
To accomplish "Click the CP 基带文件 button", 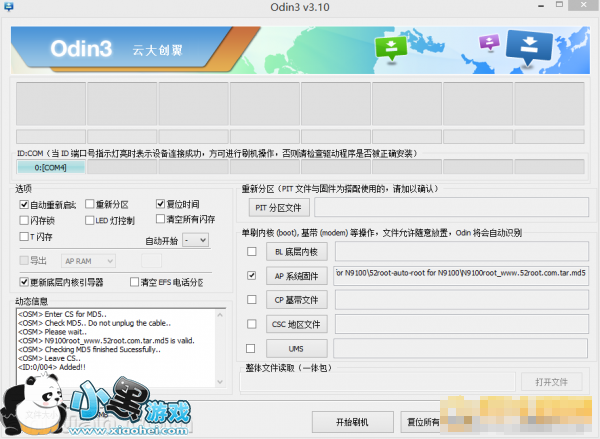I will [297, 300].
